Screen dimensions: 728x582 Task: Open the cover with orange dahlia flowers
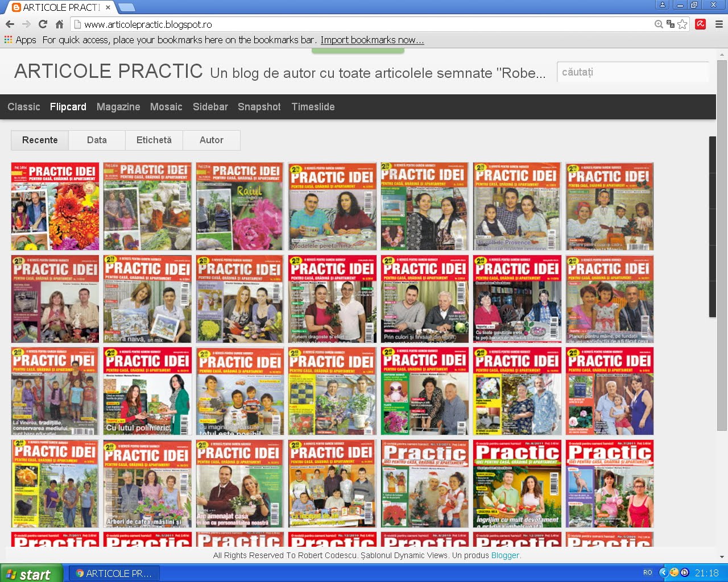click(x=55, y=206)
